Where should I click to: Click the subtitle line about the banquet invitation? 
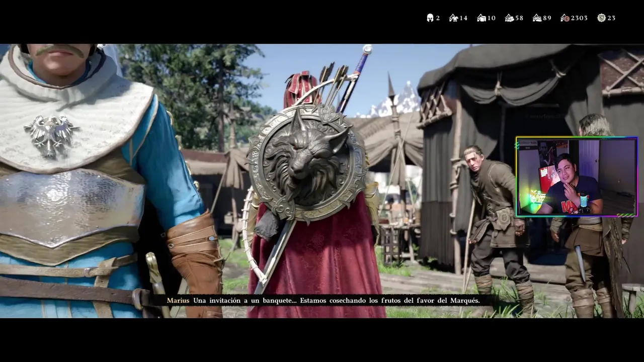tap(337, 301)
